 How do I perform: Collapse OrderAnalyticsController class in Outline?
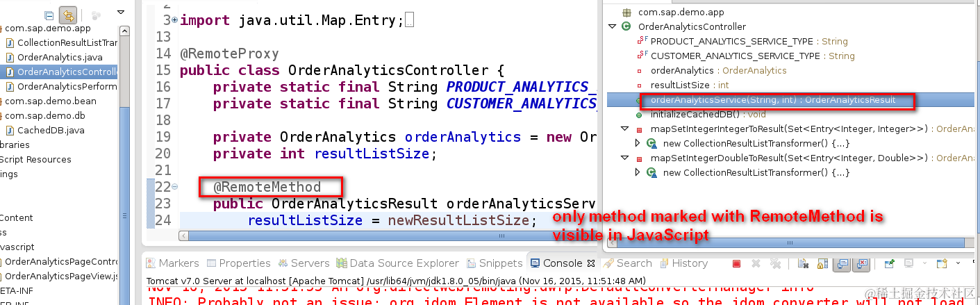point(612,26)
